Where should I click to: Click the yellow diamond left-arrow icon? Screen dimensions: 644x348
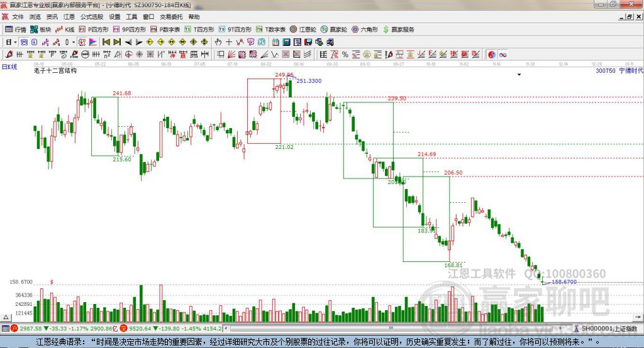coord(150,42)
